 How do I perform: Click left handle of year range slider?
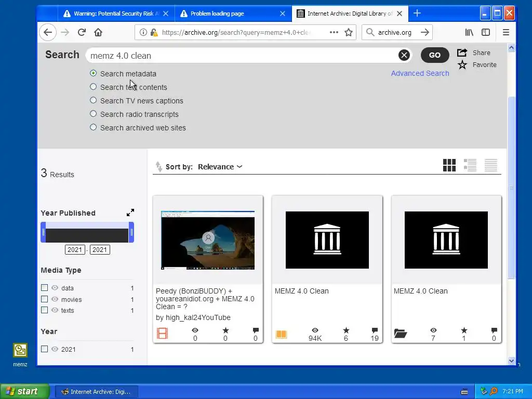point(43,232)
